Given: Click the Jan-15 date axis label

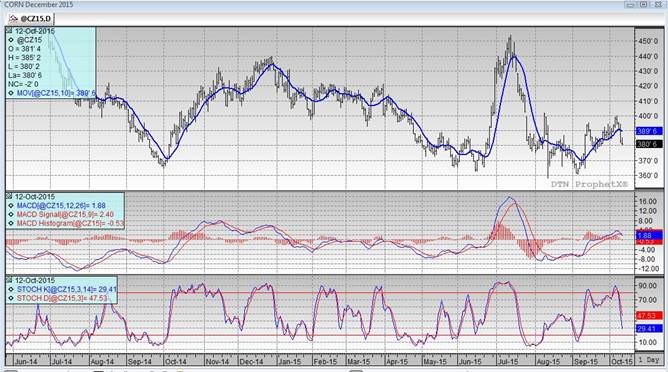Looking at the screenshot, I should (289, 362).
